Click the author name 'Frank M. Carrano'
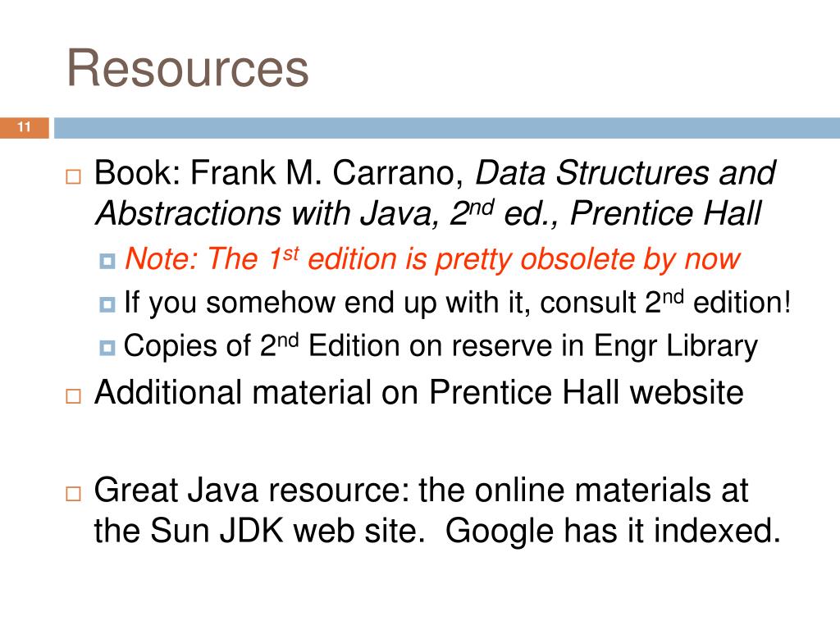 [x=327, y=173]
